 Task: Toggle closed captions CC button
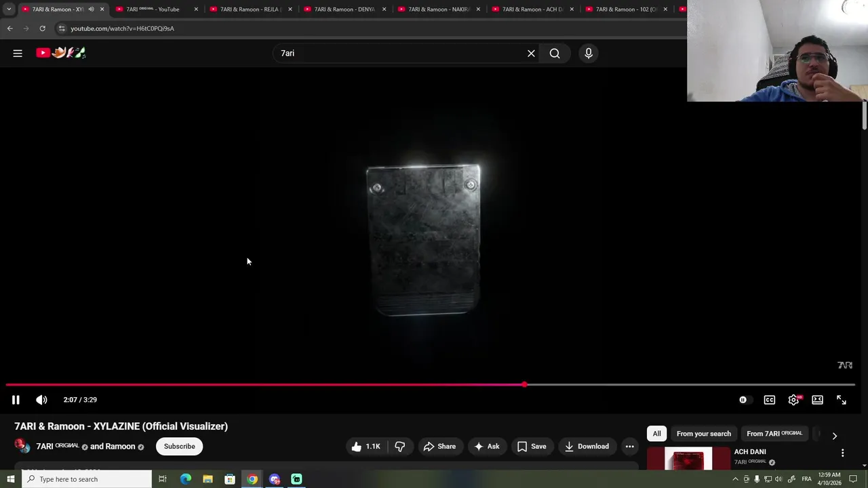pyautogui.click(x=769, y=400)
